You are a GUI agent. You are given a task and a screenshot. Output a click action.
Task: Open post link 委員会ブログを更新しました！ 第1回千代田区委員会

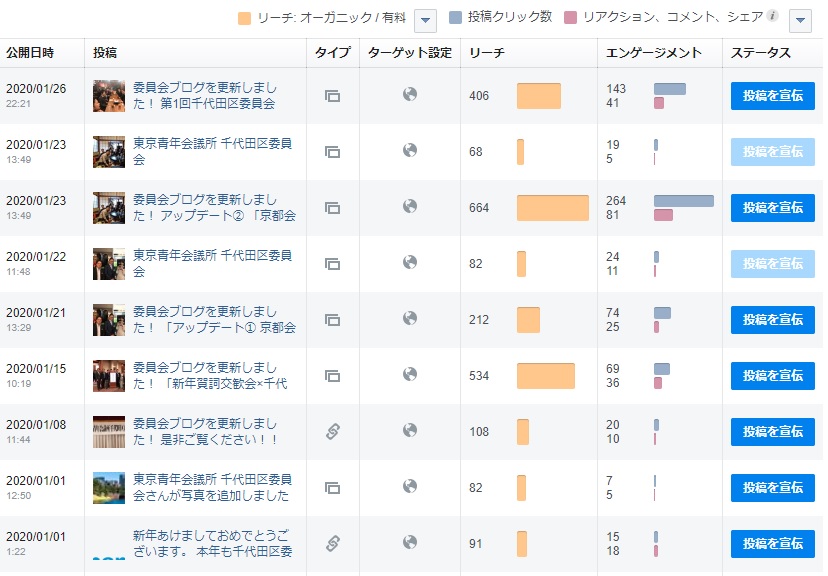(205, 96)
